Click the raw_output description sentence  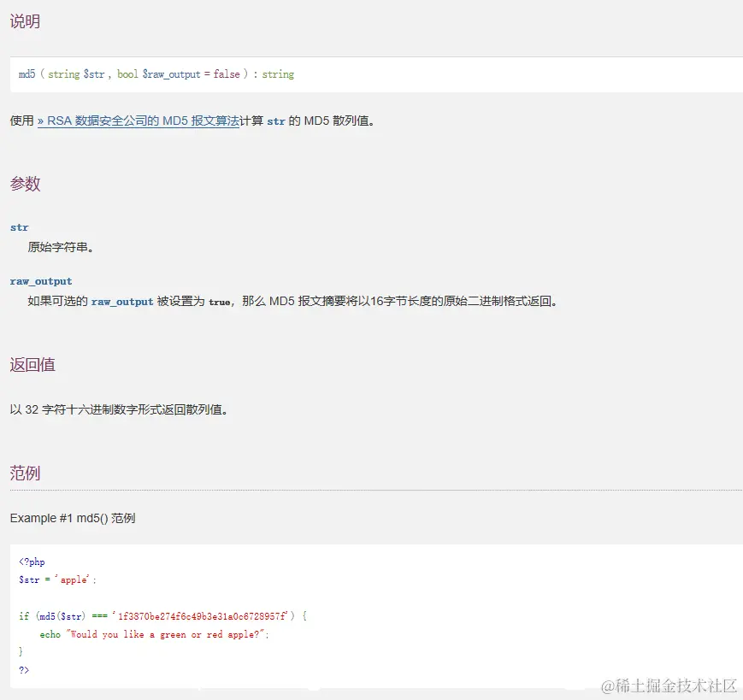click(292, 301)
